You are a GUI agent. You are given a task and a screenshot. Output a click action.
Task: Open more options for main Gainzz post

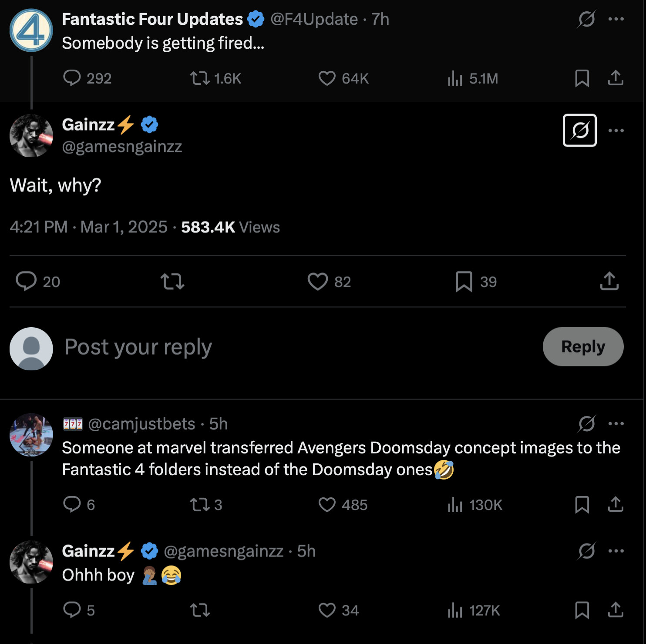pos(616,131)
